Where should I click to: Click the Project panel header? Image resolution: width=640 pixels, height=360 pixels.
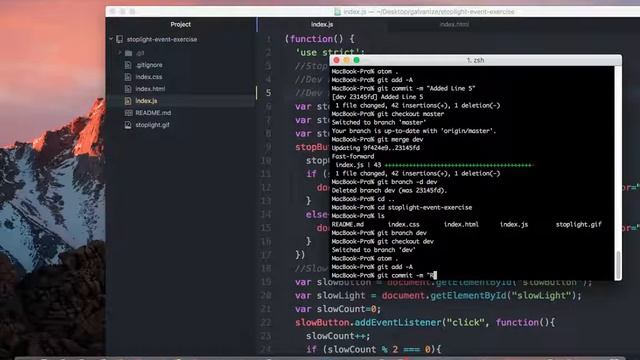pyautogui.click(x=180, y=24)
